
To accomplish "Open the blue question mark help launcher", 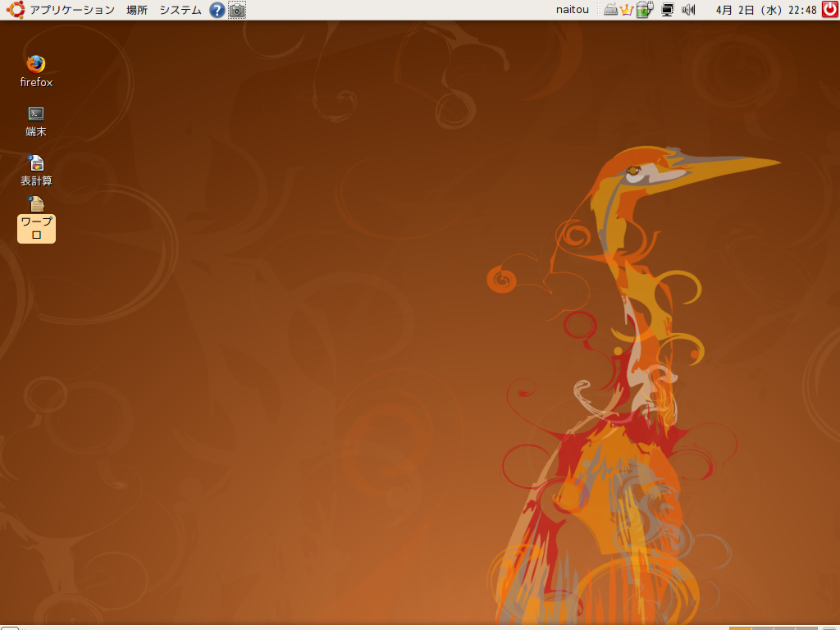I will click(x=217, y=10).
